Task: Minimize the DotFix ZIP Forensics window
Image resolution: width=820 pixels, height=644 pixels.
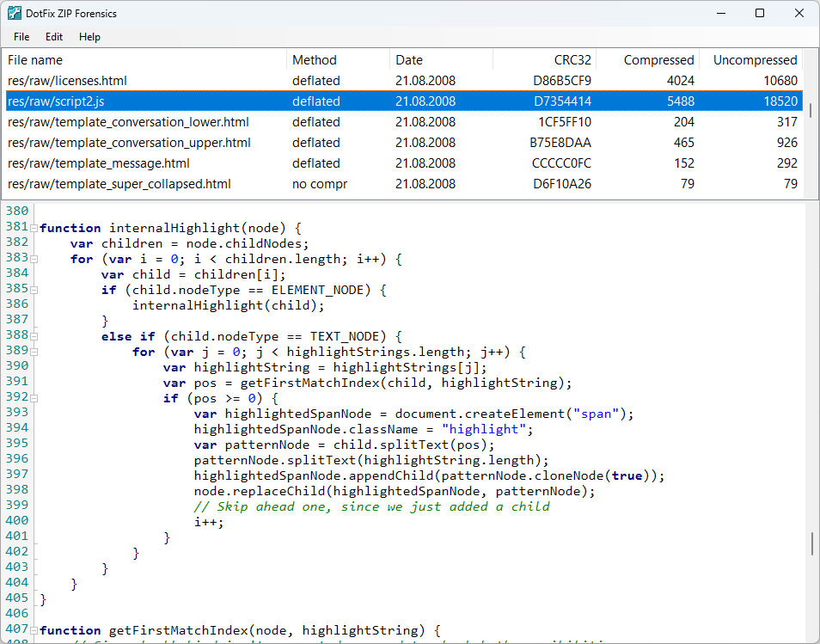Action: 721,13
